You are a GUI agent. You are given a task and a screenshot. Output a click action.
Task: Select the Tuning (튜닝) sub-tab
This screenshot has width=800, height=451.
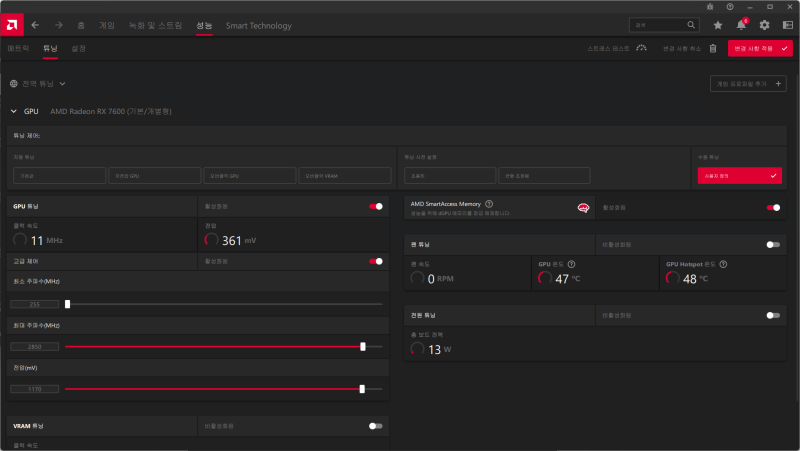pos(50,48)
